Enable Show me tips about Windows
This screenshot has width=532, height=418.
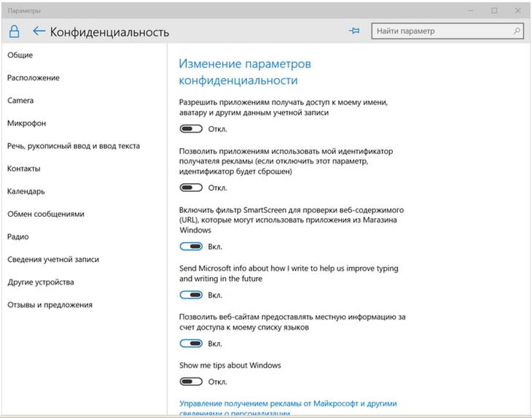(x=191, y=382)
